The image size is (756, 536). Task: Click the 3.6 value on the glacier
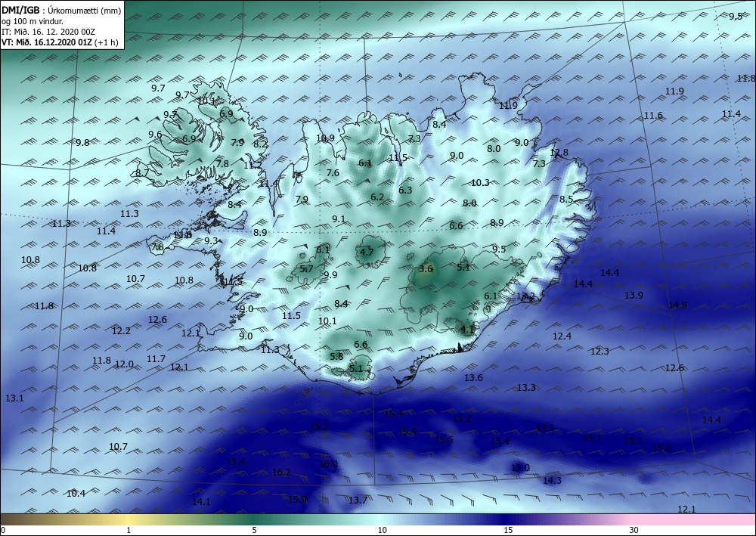pos(426,269)
